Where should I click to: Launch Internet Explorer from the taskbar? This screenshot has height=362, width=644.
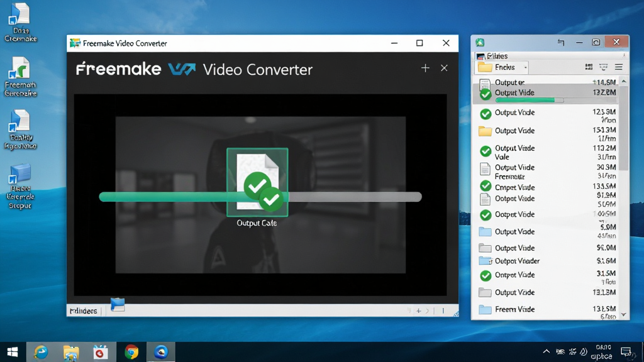41,352
